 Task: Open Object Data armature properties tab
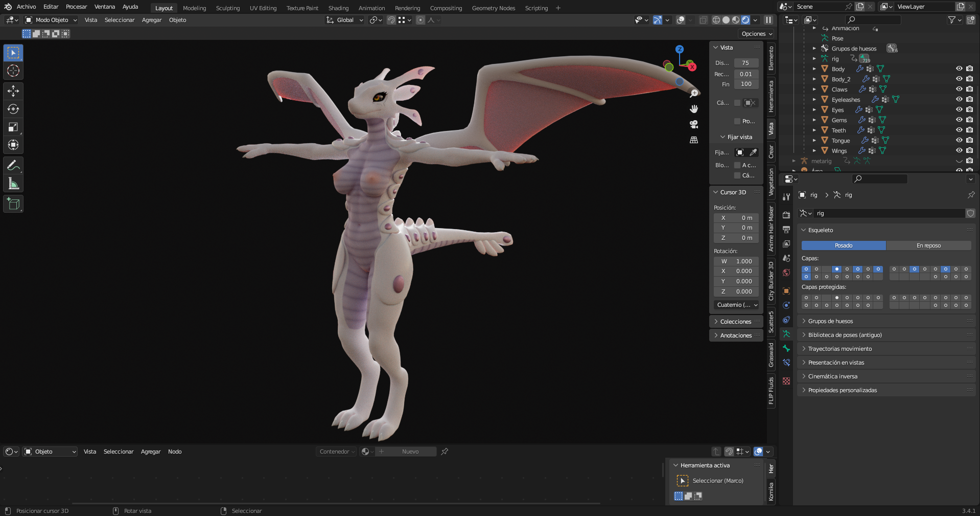(786, 334)
